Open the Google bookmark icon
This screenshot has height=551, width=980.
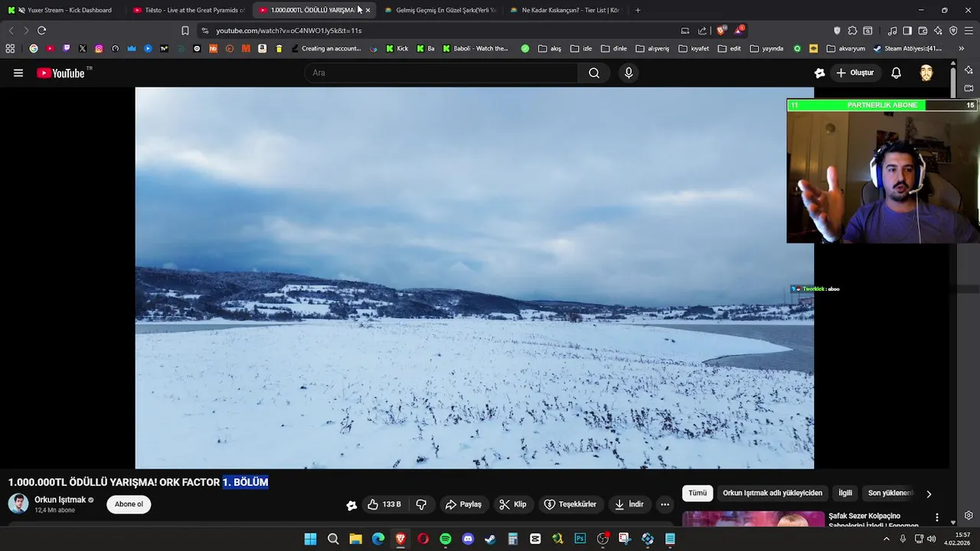34,48
